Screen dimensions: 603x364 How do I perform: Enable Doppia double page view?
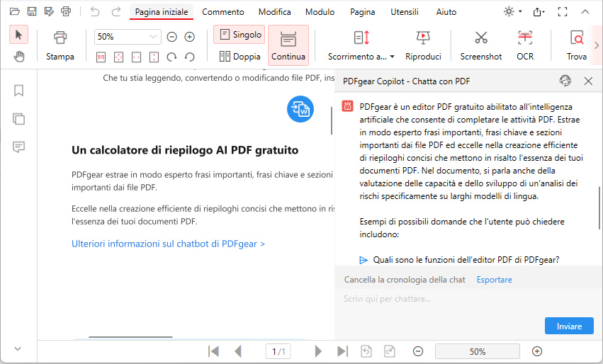click(x=239, y=57)
